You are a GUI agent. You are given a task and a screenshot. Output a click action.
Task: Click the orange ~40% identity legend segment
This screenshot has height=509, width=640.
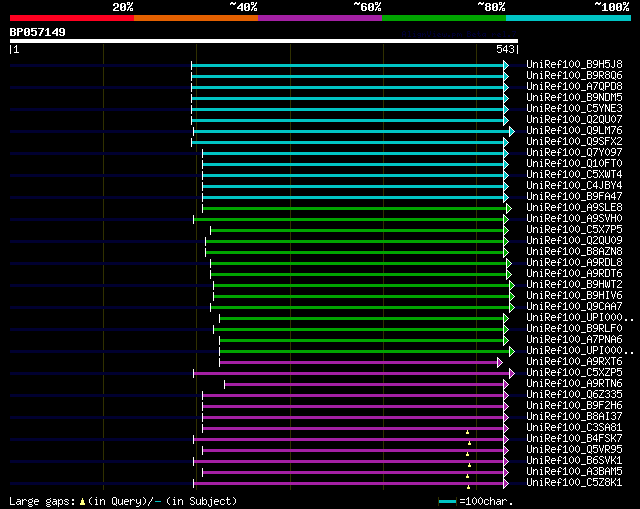(196, 18)
